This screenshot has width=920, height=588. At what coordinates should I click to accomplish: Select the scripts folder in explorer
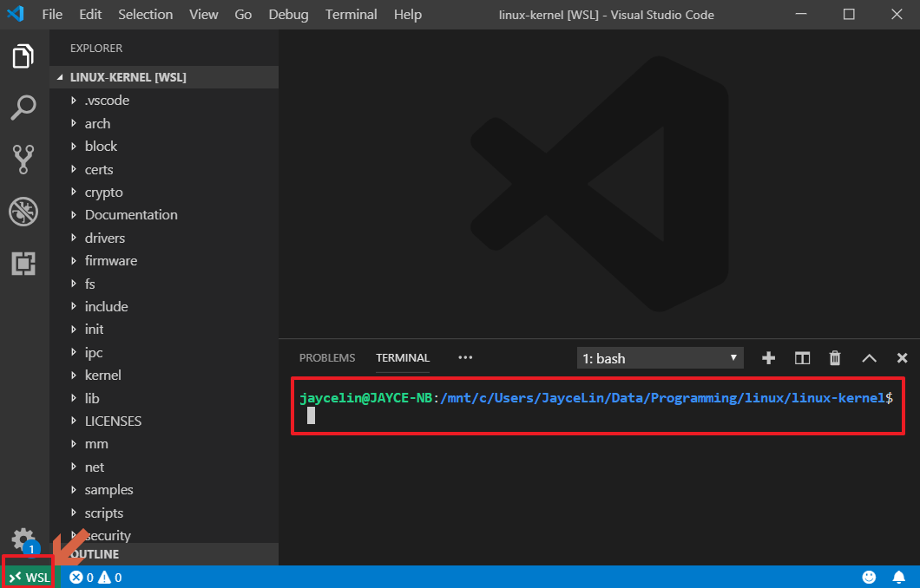tap(164, 513)
